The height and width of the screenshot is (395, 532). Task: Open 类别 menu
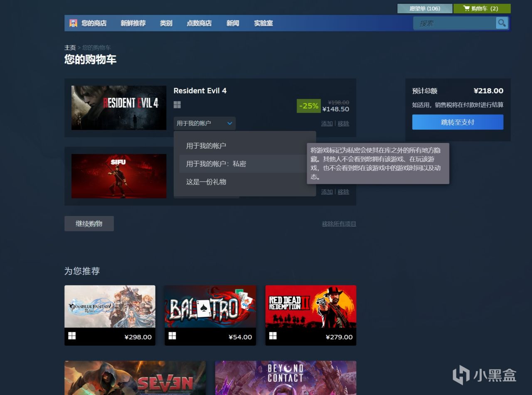click(x=166, y=23)
